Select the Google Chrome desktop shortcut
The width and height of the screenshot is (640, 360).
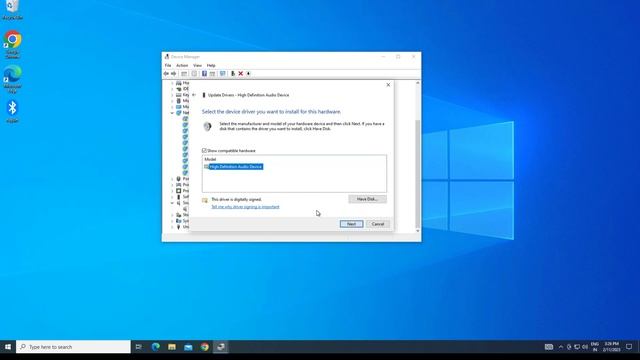[x=13, y=44]
